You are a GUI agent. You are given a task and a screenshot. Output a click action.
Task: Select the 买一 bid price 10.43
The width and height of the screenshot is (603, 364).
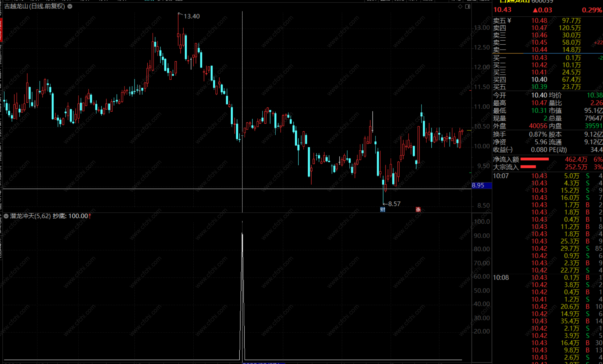[x=539, y=58]
